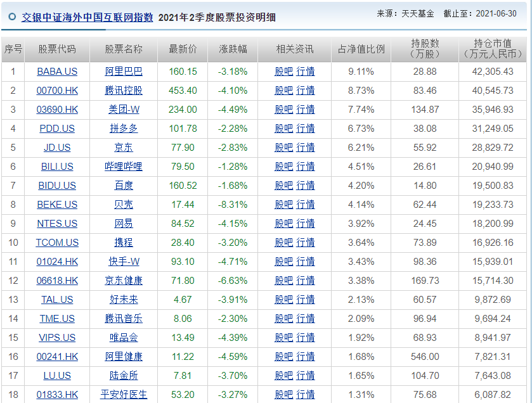Open 股吧 link in the BABA.US row
The image size is (532, 403).
tap(283, 72)
